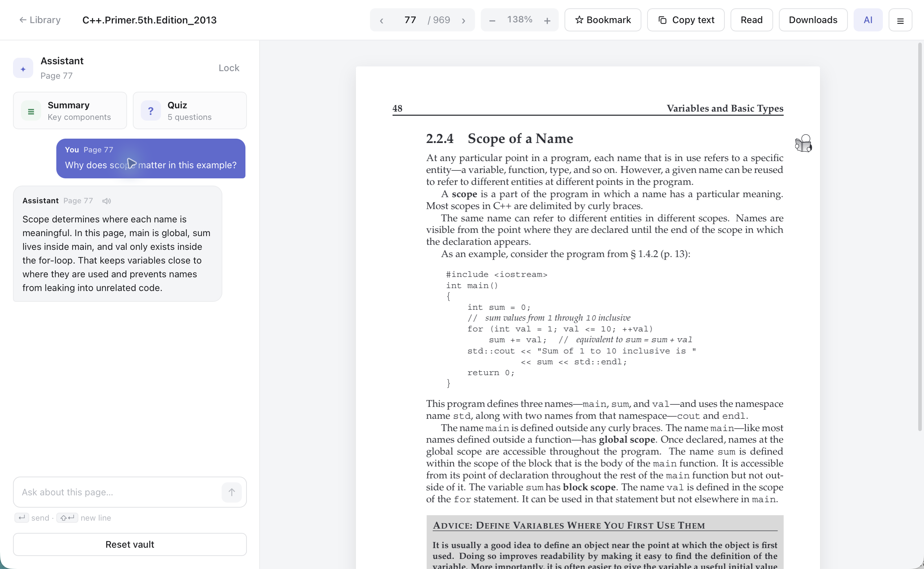Click the reading person margin icon
The width and height of the screenshot is (924, 569).
click(x=803, y=143)
